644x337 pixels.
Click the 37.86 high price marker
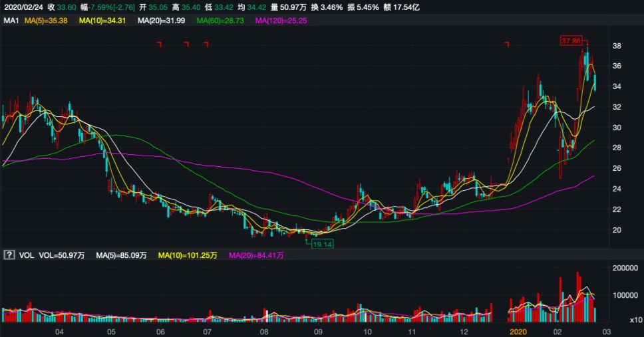(571, 41)
